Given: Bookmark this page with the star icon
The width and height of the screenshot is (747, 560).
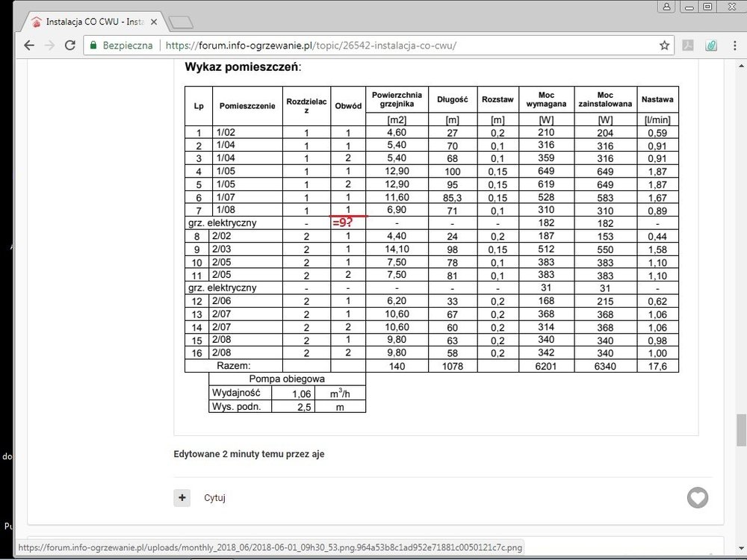Looking at the screenshot, I should click(x=664, y=45).
